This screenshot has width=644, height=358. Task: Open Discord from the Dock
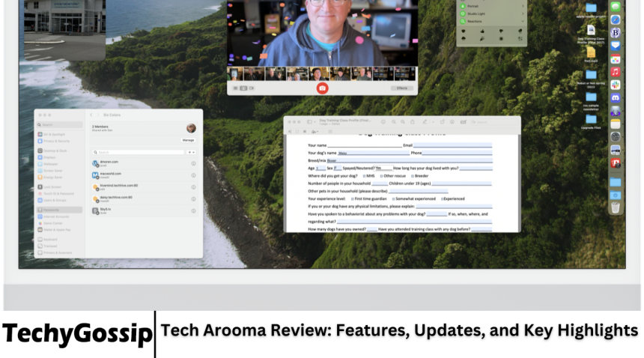tap(616, 97)
